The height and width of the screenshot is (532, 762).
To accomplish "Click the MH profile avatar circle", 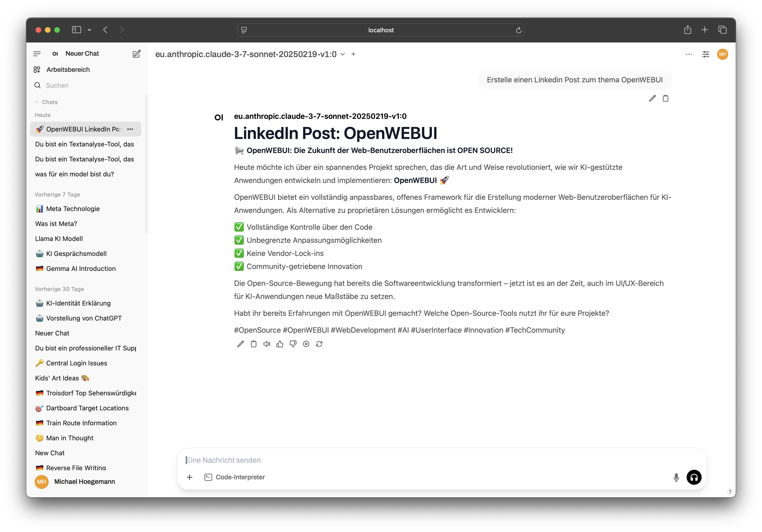I will (722, 54).
